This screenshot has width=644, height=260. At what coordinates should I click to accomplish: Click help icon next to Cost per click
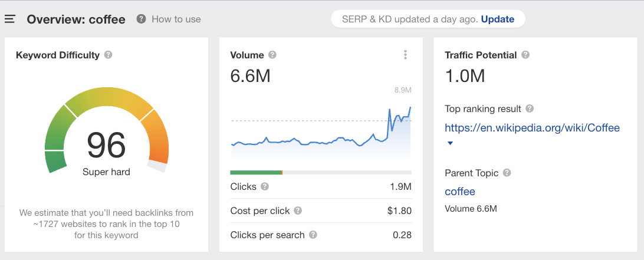pos(298,211)
